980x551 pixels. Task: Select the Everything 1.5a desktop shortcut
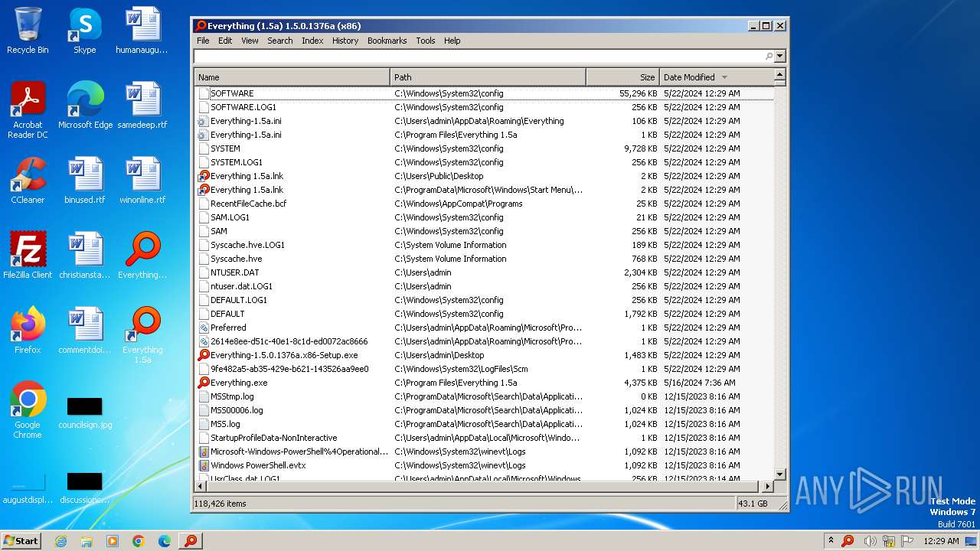click(142, 335)
